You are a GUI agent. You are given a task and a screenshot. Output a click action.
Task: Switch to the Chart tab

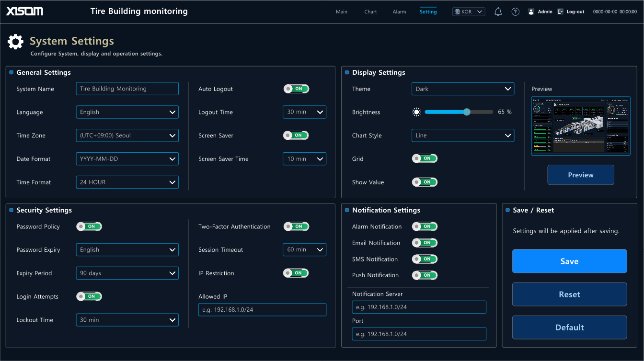pyautogui.click(x=370, y=12)
